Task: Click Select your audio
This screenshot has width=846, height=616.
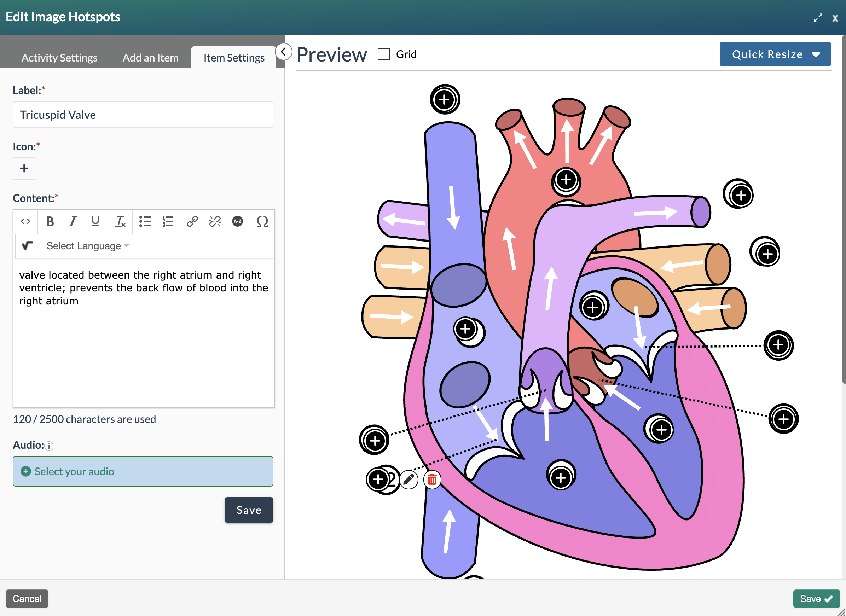Action: tap(143, 471)
